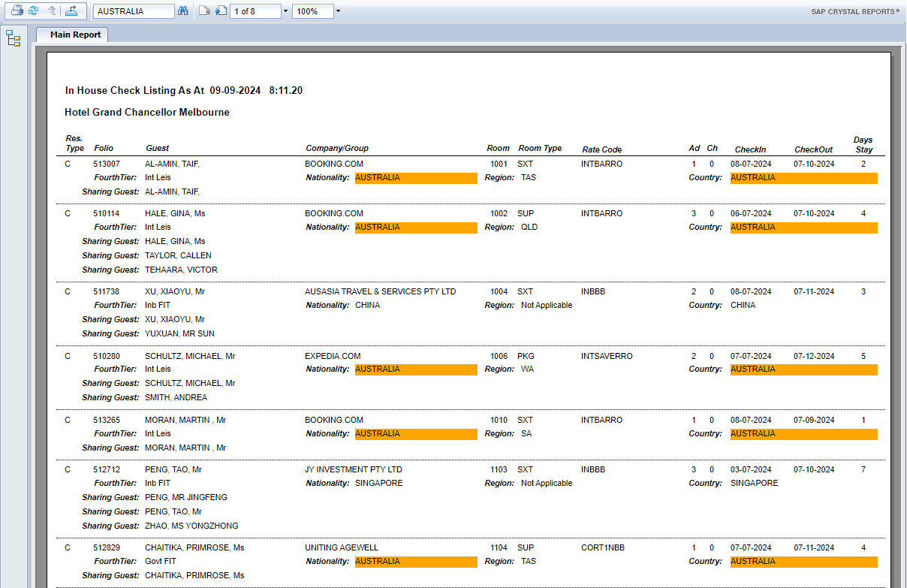Click the Print report icon
The height and width of the screenshot is (588, 907).
(17, 11)
